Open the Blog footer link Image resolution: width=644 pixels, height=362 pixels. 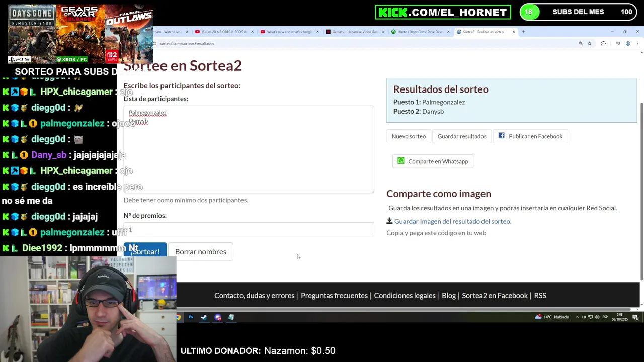(449, 296)
